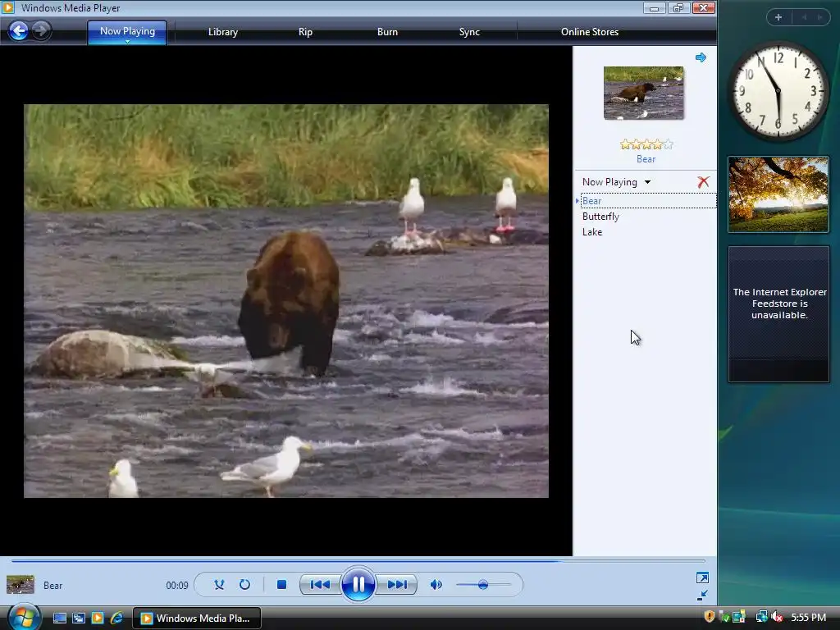Click the slideshow gadget autumn photo
Viewport: 840px width, 630px height.
click(x=778, y=194)
